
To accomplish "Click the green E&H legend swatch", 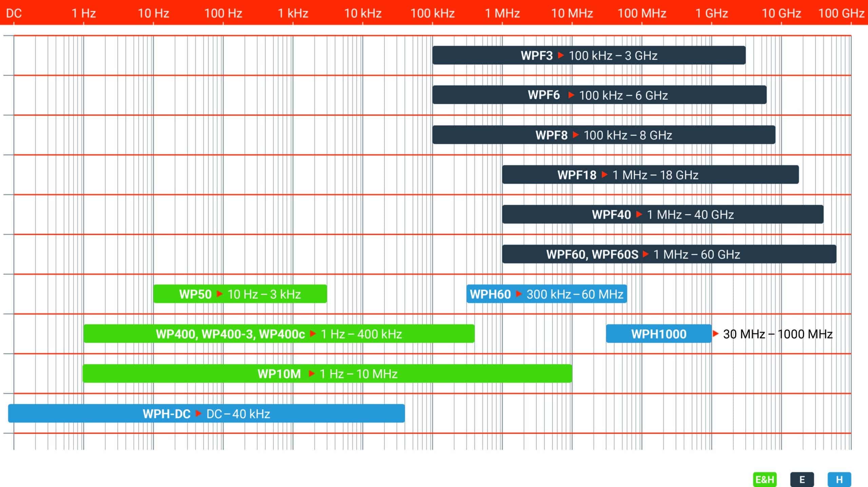I will (765, 480).
